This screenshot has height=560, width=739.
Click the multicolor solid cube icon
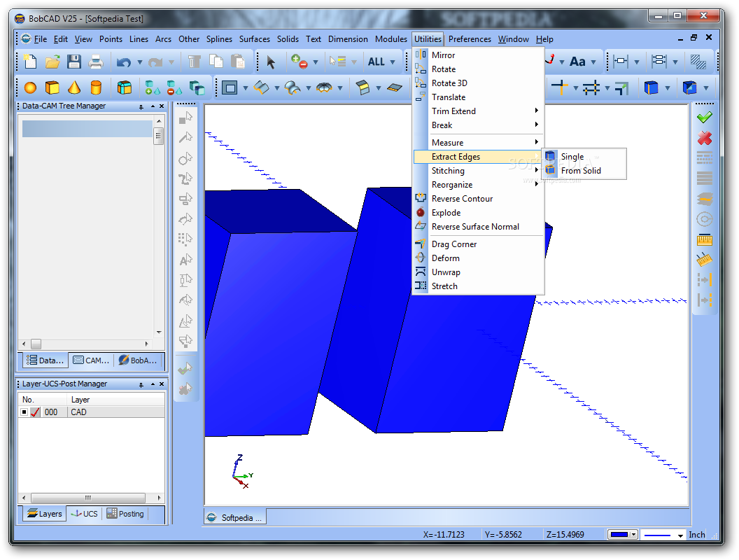click(125, 87)
